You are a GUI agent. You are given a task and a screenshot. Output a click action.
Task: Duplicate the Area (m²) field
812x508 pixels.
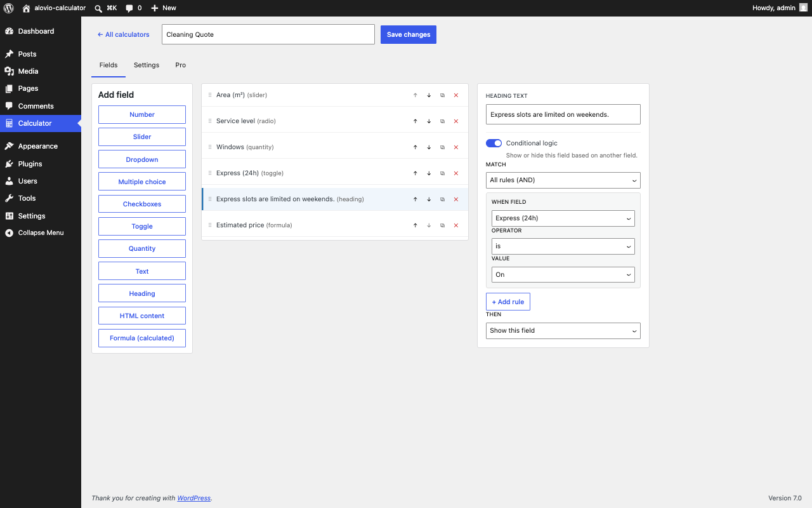(x=442, y=95)
